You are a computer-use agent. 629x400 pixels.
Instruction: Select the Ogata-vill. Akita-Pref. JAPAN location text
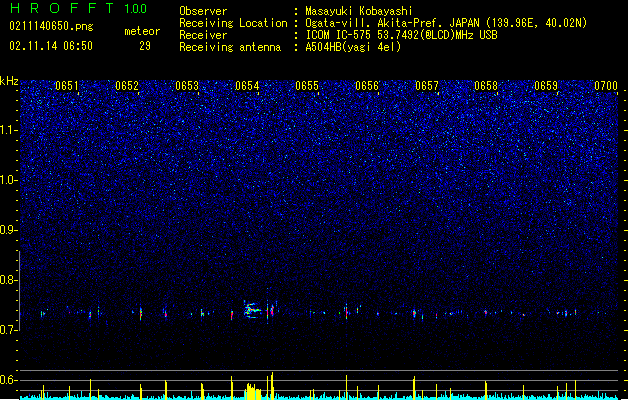tap(446, 23)
